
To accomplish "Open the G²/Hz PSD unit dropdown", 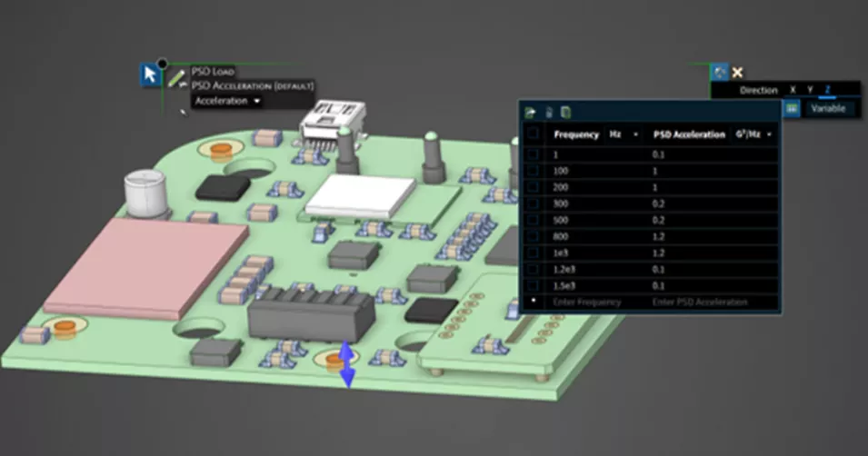I will (x=754, y=134).
